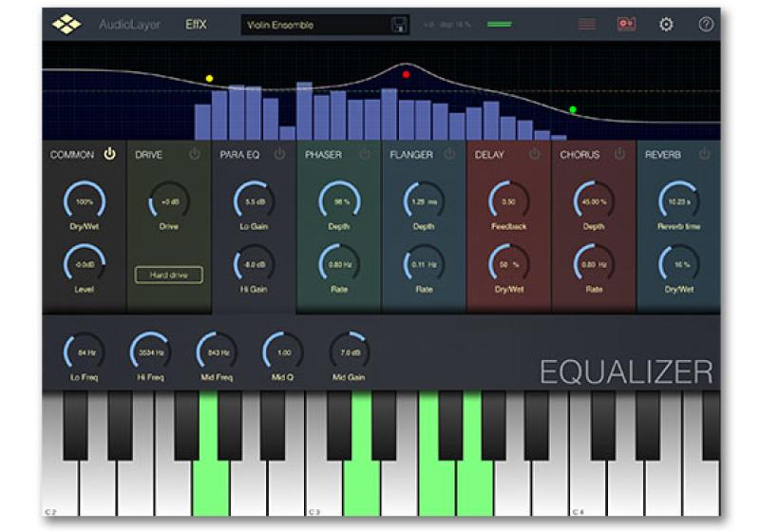This screenshot has width=760, height=532.
Task: Select the CHORUS panel label
Action: [579, 155]
